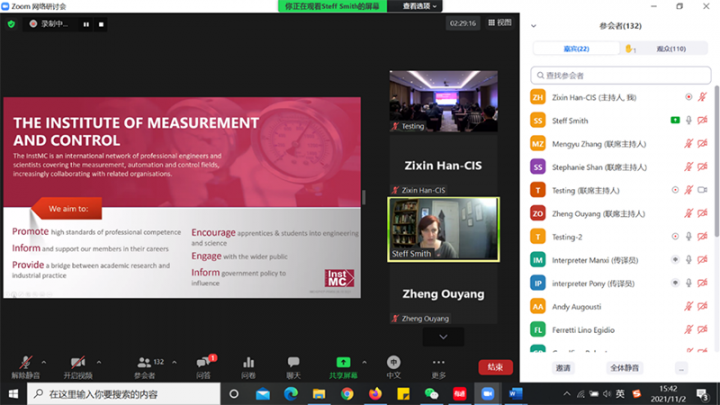The image size is (720, 405).
Task: Toggle Steff Smith microphone icon
Action: 688,120
